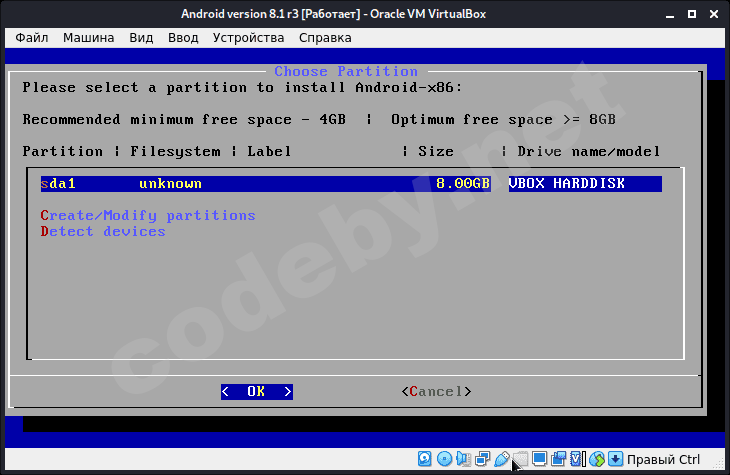Viewport: 730px width, 475px height.
Task: Confirm with the OK button
Action: [257, 392]
